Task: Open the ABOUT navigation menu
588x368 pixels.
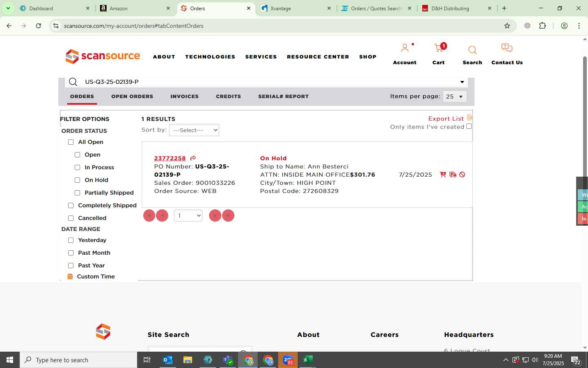Action: click(x=164, y=57)
